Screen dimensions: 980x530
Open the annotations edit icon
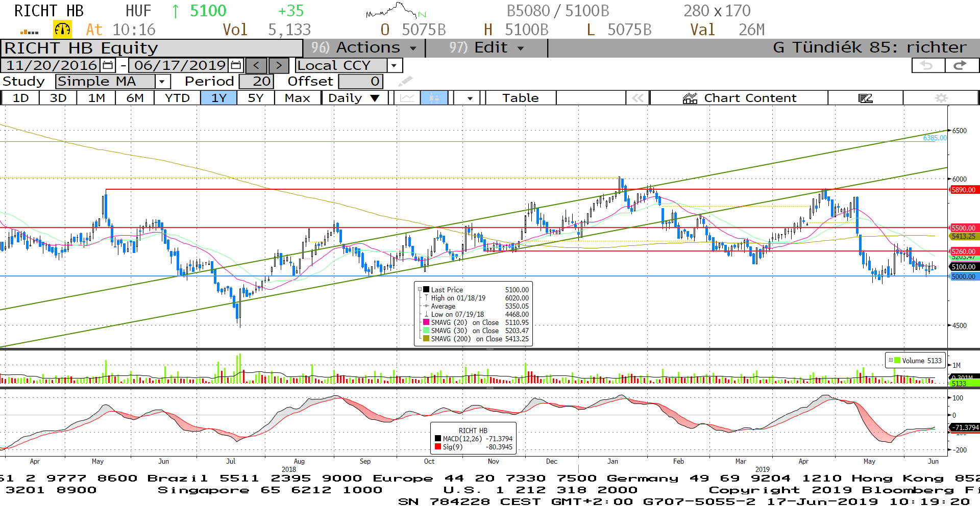click(x=866, y=98)
